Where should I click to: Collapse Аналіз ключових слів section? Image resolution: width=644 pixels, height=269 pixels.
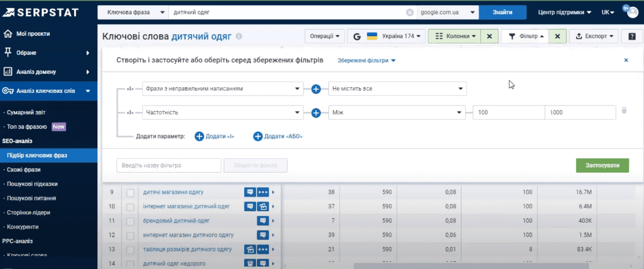click(48, 91)
